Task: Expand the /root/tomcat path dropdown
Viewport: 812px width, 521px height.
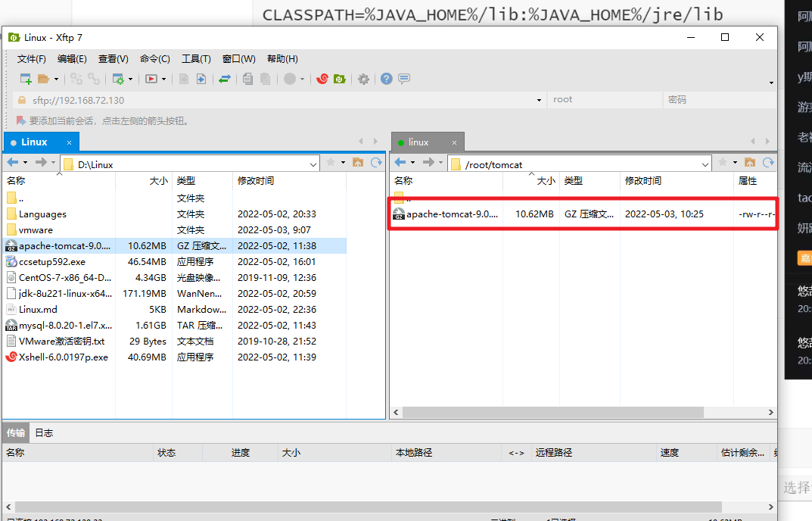Action: click(705, 165)
